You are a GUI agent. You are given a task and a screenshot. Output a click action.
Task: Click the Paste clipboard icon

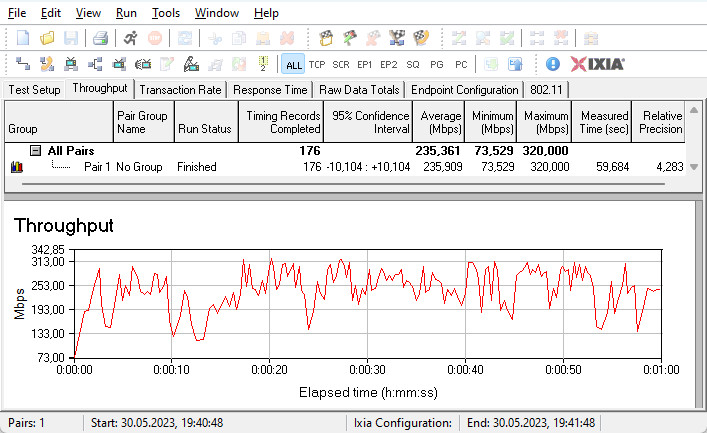click(x=263, y=38)
